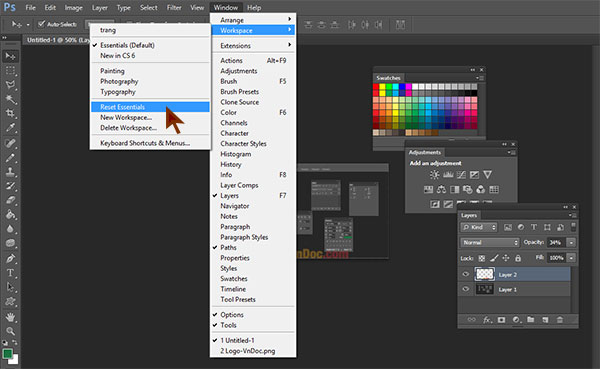Add a Levels adjustment
The width and height of the screenshot is (600, 369).
click(448, 175)
